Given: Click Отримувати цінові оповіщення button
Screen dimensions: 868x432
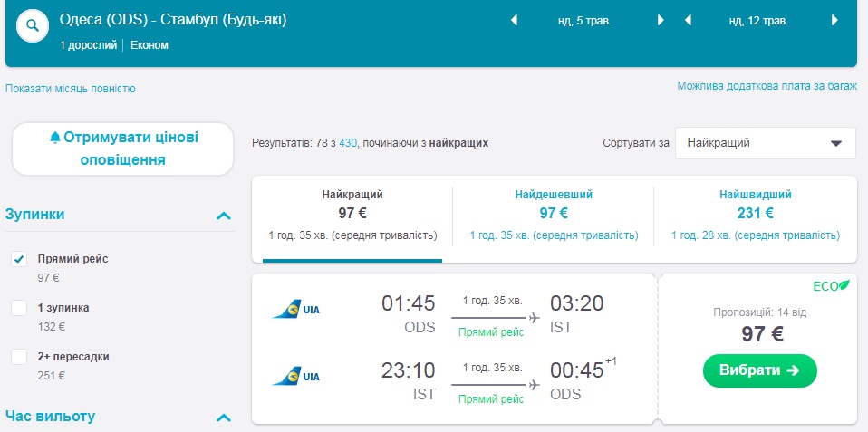Looking at the screenshot, I should click(122, 149).
